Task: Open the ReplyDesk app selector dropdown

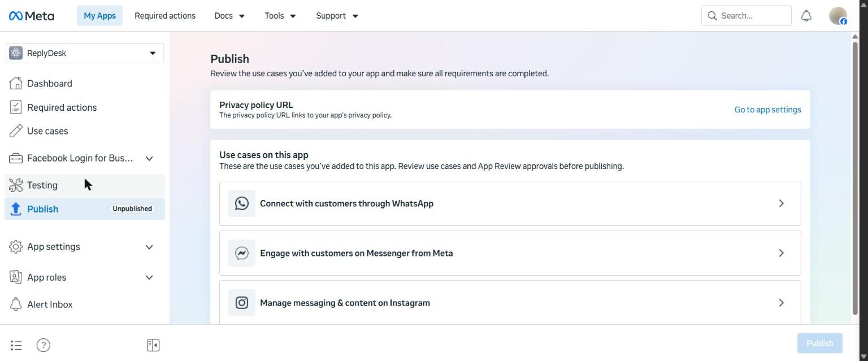Action: point(85,53)
